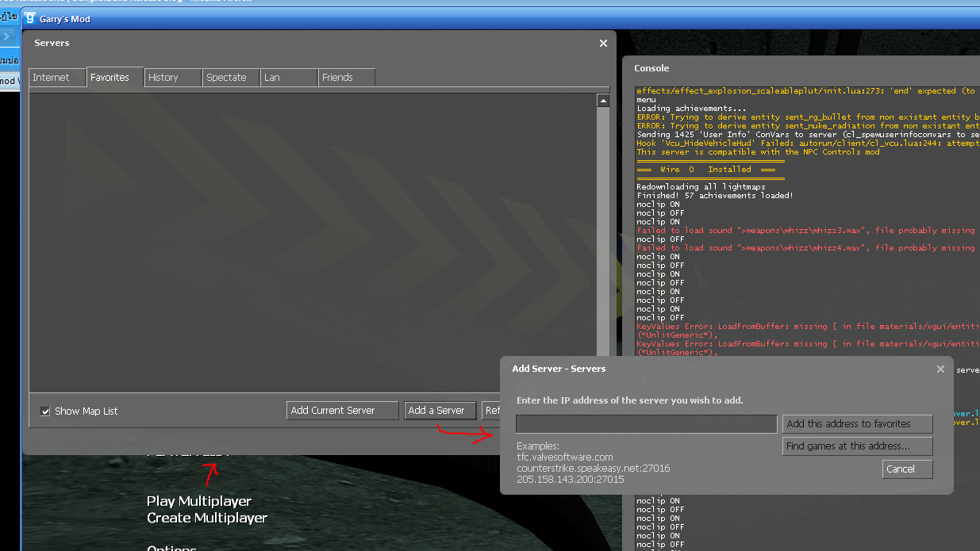Viewport: 980px width, 551px height.
Task: Switch to the Lan tab
Action: (289, 78)
